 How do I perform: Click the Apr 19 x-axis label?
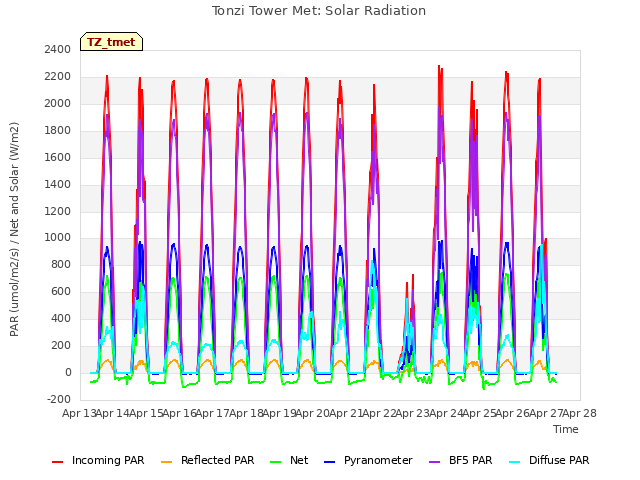coord(279,413)
